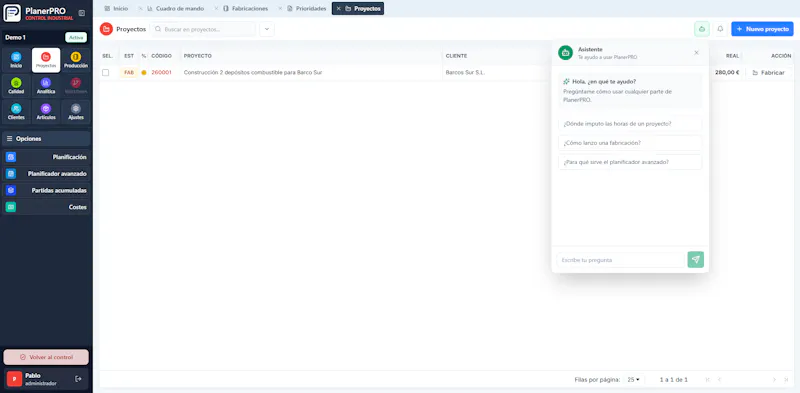Close the Cuadro de mando tab

tap(141, 9)
